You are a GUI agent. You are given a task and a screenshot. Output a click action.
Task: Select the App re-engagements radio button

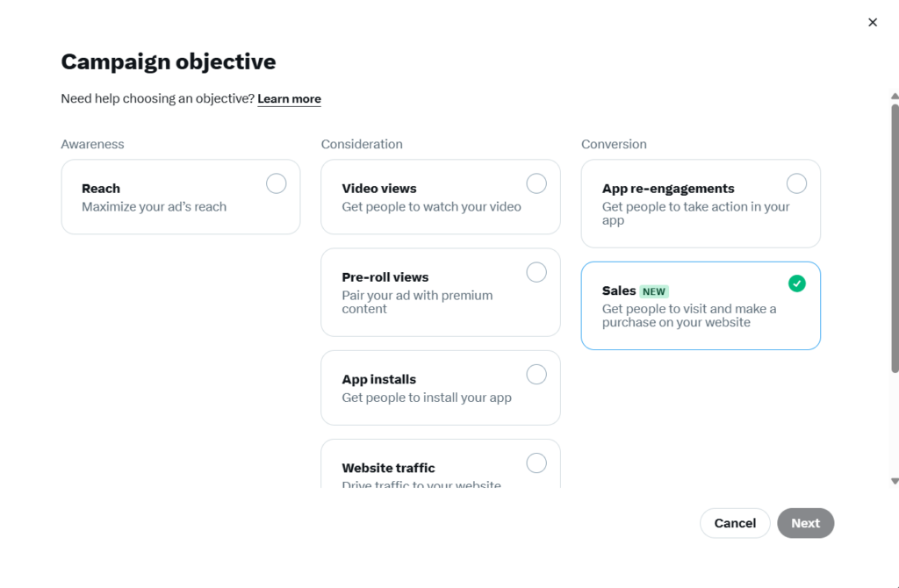coord(796,183)
